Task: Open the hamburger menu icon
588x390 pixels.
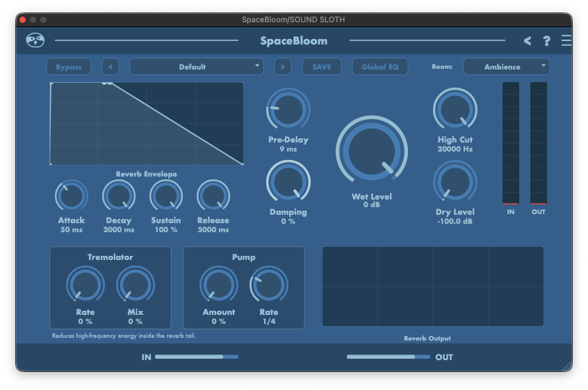Action: [x=566, y=41]
